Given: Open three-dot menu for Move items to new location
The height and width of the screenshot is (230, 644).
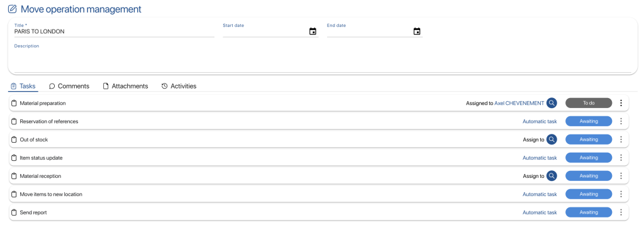Looking at the screenshot, I should pyautogui.click(x=621, y=194).
